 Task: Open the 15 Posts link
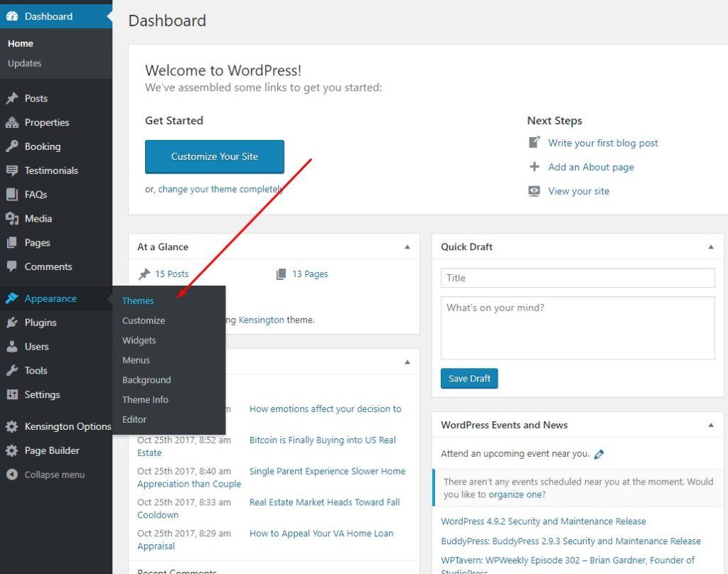172,274
